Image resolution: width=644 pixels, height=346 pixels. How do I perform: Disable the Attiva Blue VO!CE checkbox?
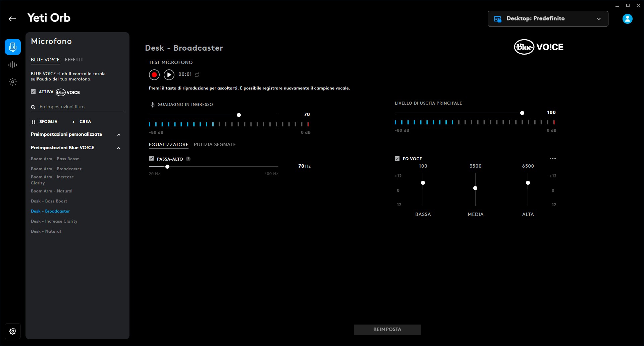pyautogui.click(x=33, y=92)
